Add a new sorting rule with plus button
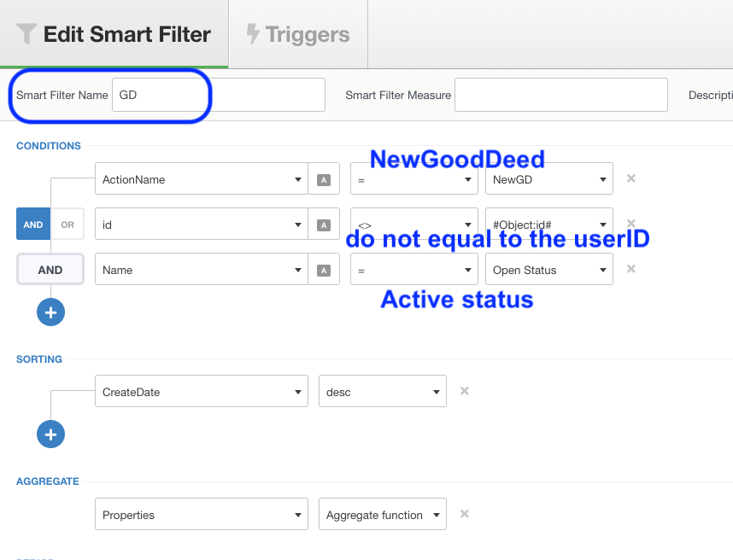 coord(50,435)
